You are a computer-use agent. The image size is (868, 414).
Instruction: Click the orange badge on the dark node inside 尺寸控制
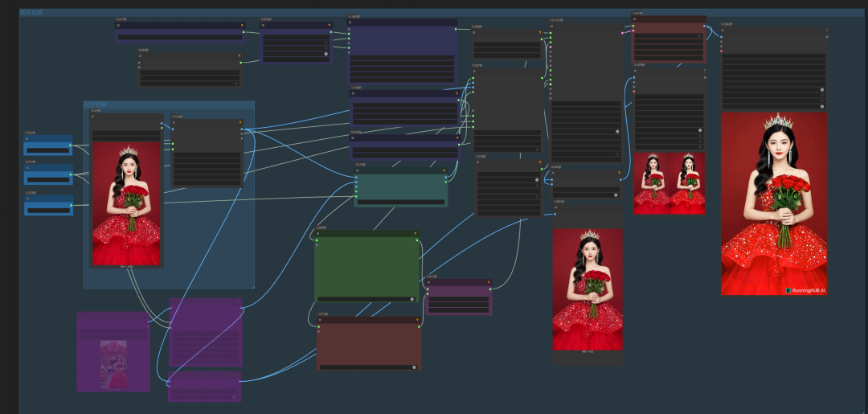[240, 123]
